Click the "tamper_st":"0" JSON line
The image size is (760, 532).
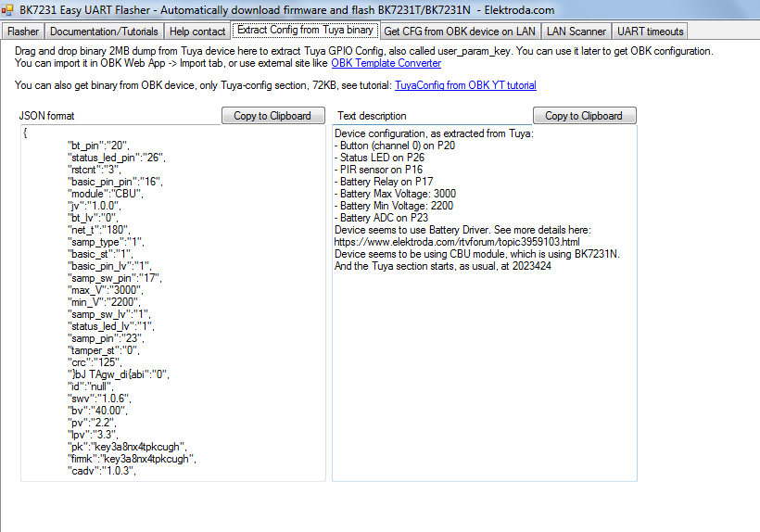click(x=103, y=350)
